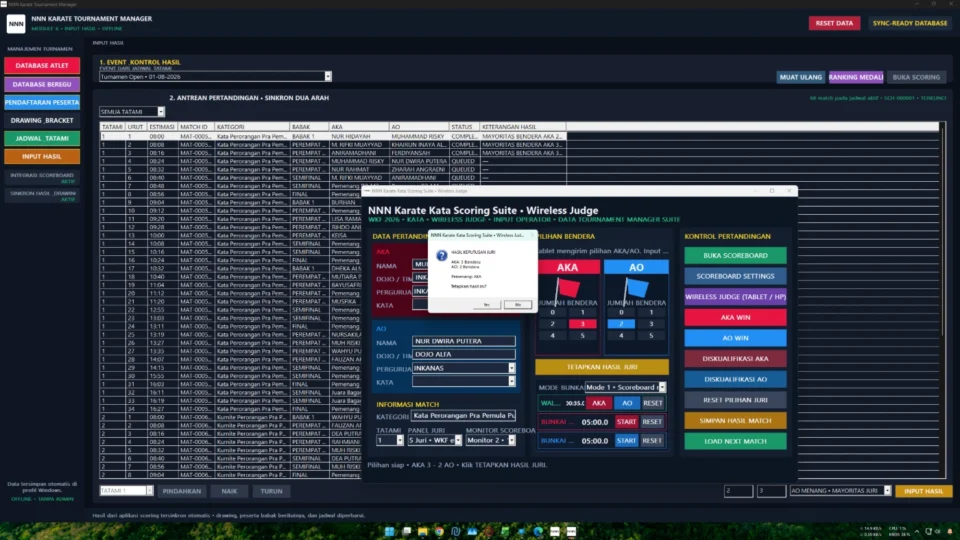The width and height of the screenshot is (960, 540).
Task: Open Database Atlet in sidebar
Action: pos(42,66)
